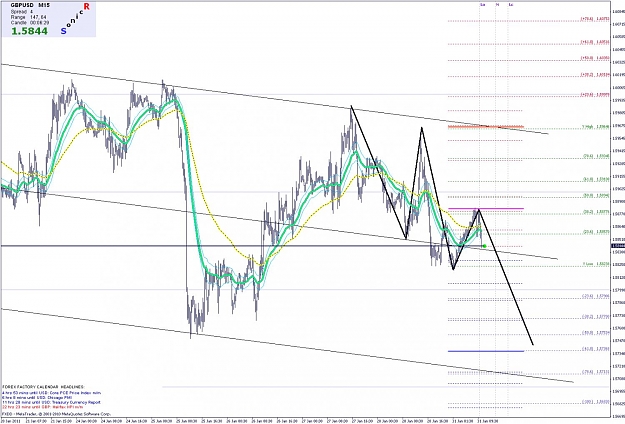The width and height of the screenshot is (625, 424).
Task: Select the red Halifax HPI headline
Action: 43,407
